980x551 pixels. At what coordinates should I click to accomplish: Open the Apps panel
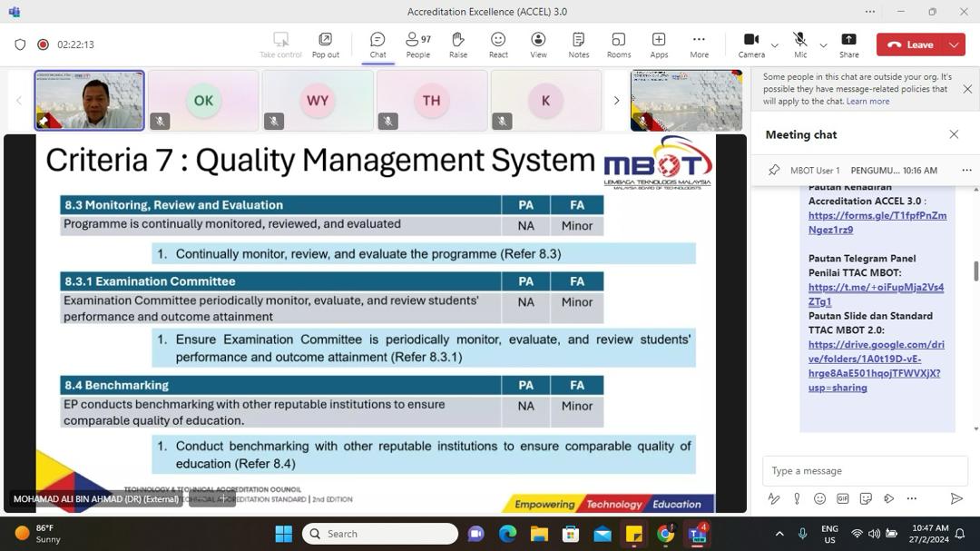pyautogui.click(x=659, y=44)
